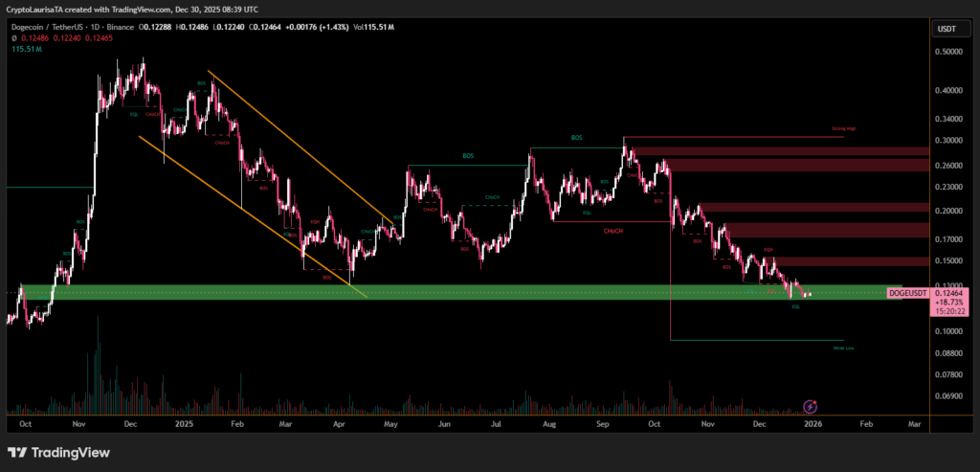980x472 pixels.
Task: Click the purple lightning event icon
Action: 811,407
